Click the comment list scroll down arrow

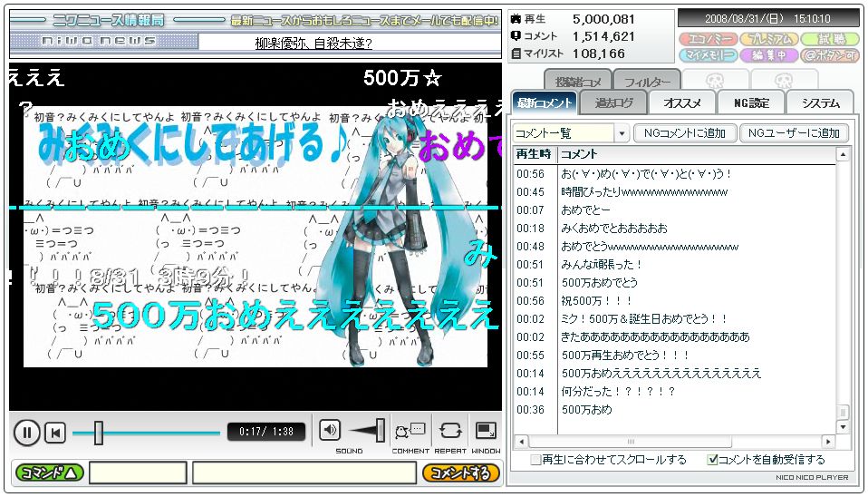(843, 427)
